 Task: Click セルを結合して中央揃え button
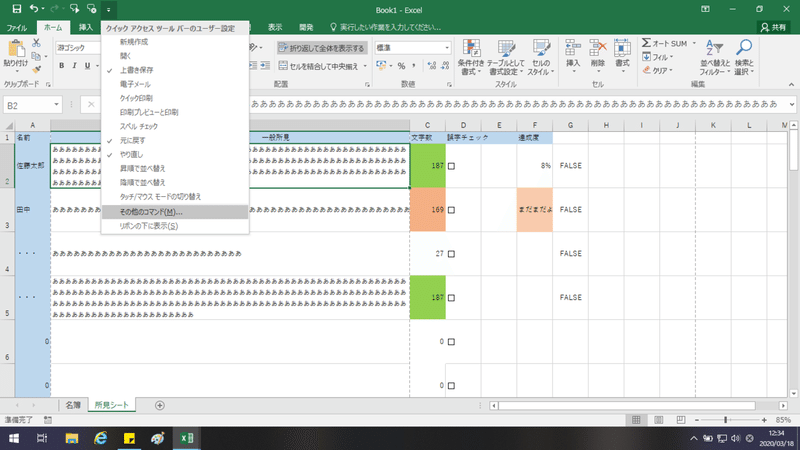point(319,66)
